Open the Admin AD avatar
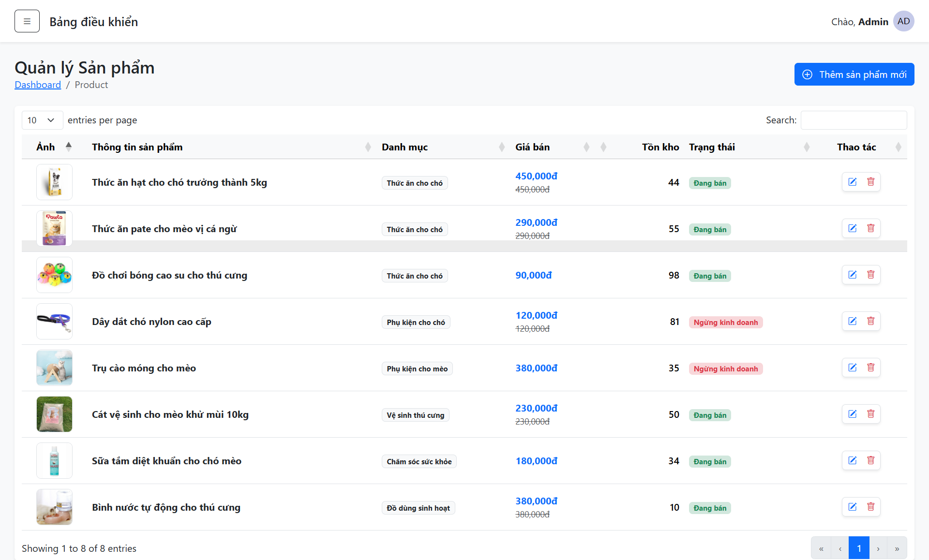This screenshot has height=560, width=929. click(903, 21)
